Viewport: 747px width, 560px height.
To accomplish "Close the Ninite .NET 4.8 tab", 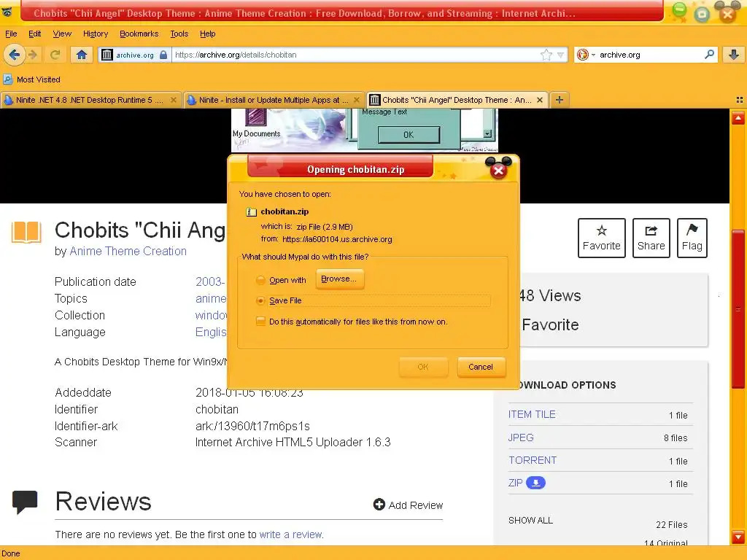I will [174, 100].
